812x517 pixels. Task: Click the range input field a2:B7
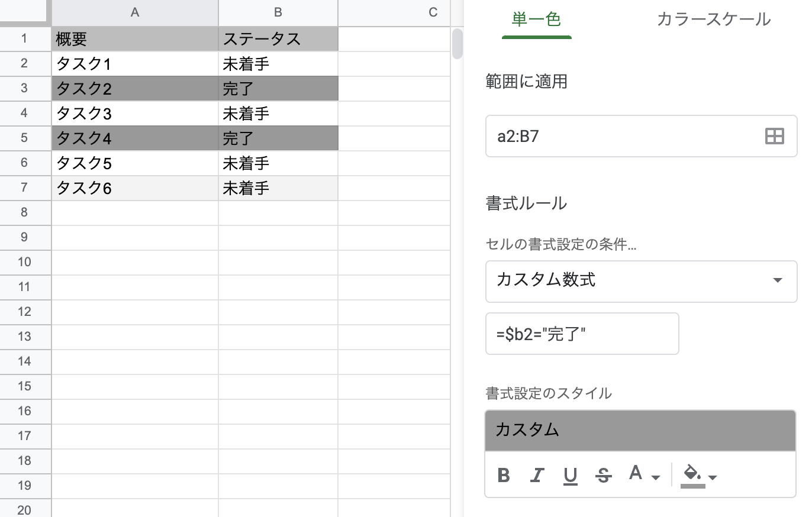tap(641, 136)
